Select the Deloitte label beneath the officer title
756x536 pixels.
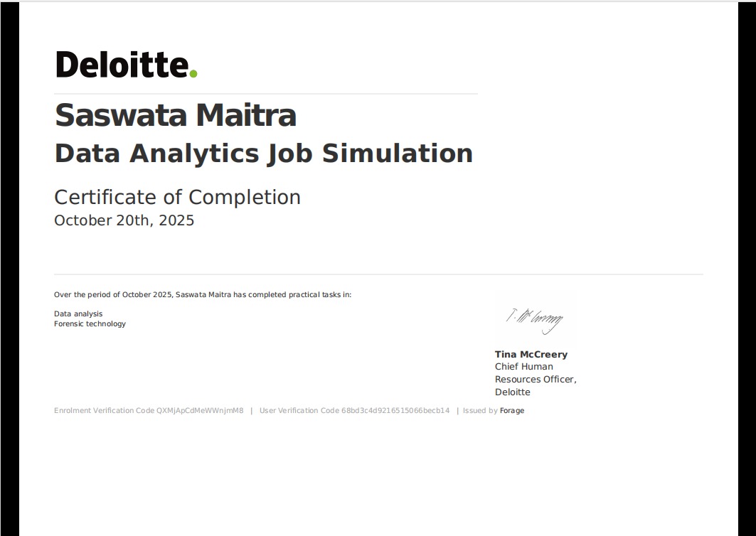[x=512, y=392]
